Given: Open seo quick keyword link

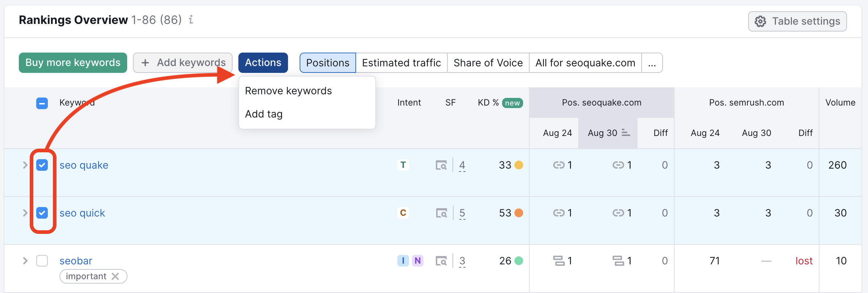Looking at the screenshot, I should click(82, 213).
